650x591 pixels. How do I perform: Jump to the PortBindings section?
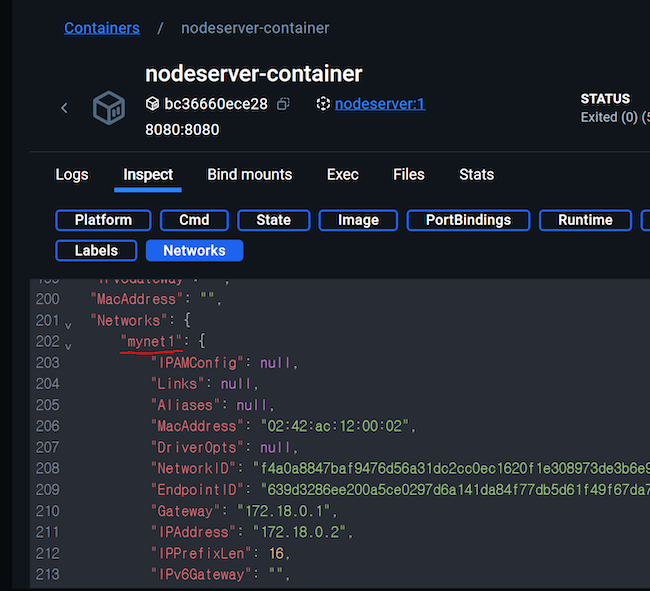468,220
